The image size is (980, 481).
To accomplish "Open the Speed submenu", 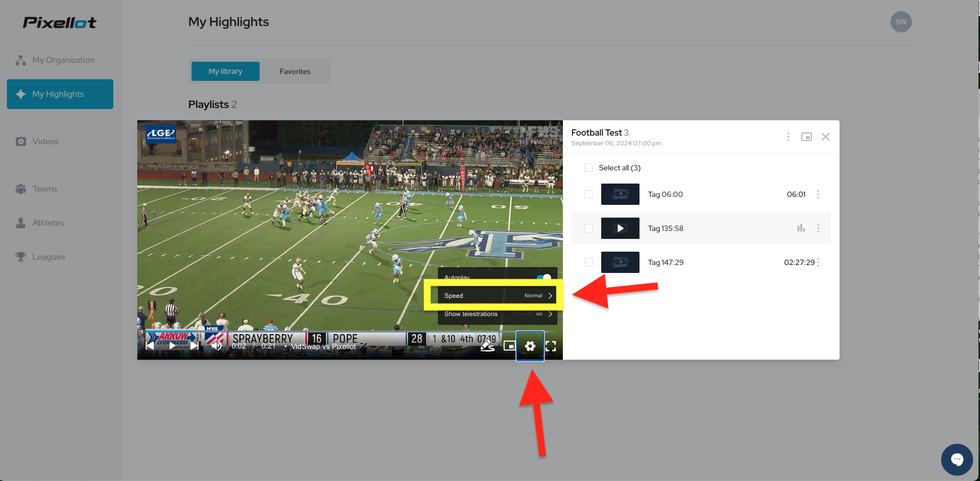I will pyautogui.click(x=497, y=296).
